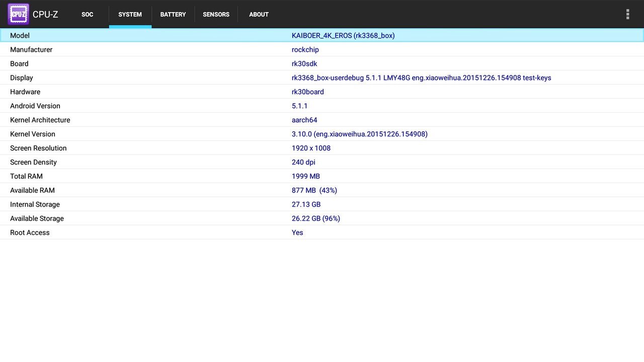644x362 pixels.
Task: Click the CPU-Z app logo icon
Action: 18,14
